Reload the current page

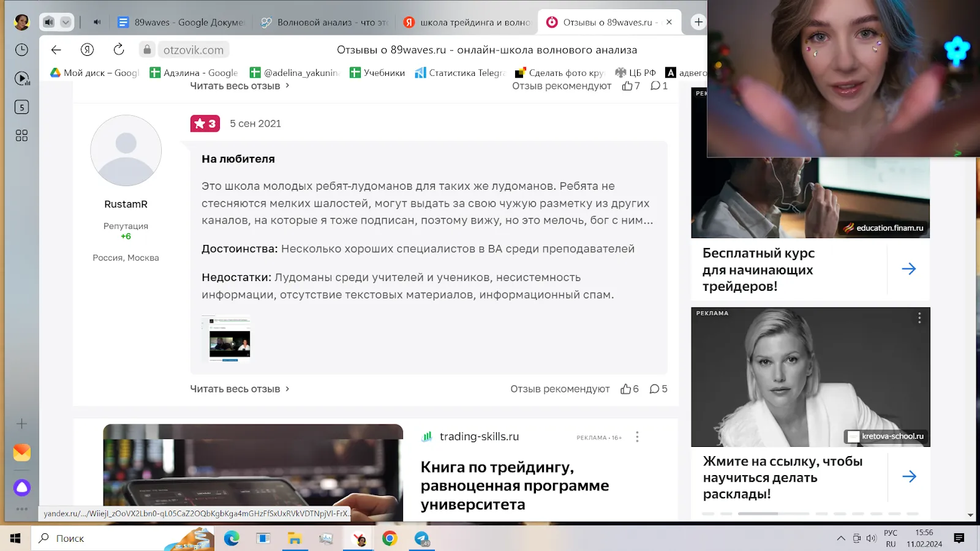[x=119, y=50]
